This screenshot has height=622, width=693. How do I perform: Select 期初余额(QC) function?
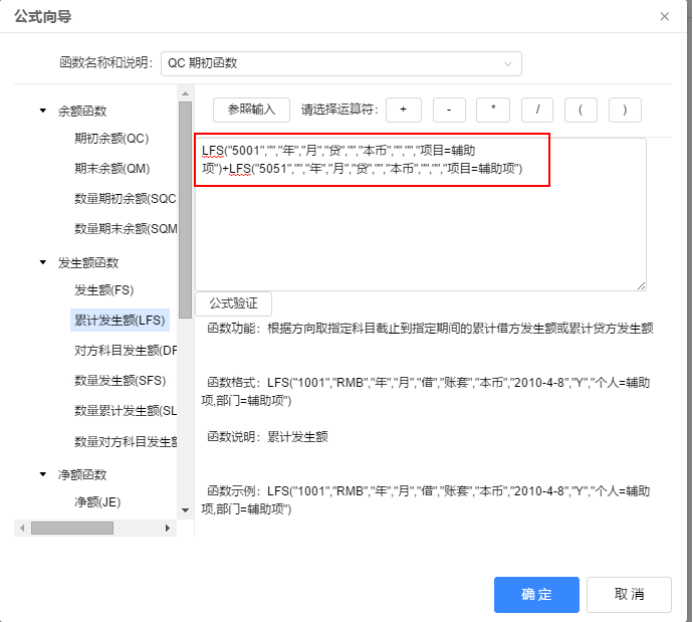[x=111, y=138]
